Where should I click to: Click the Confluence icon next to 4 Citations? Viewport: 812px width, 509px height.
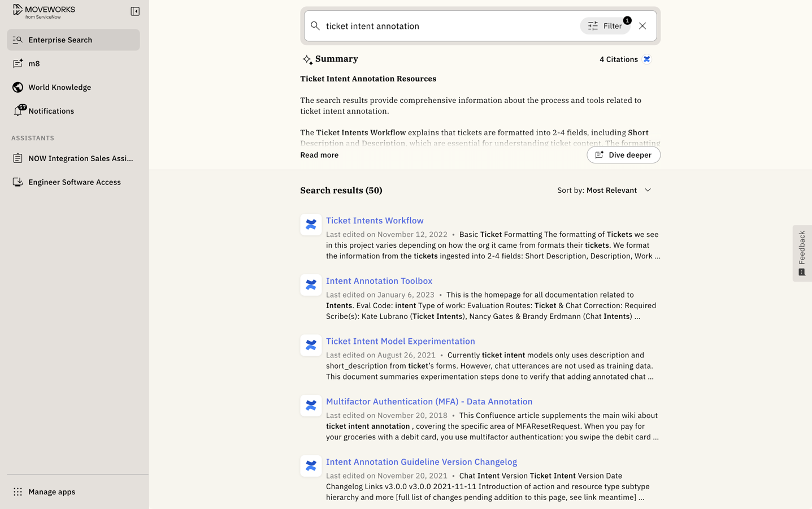(x=647, y=59)
